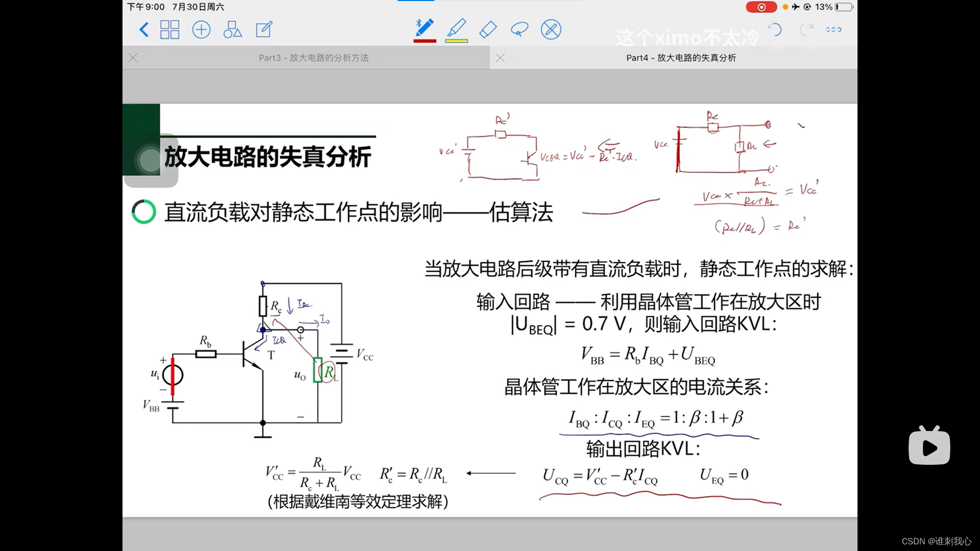The height and width of the screenshot is (551, 980).
Task: Select the yellow highlighter tool
Action: tap(456, 28)
